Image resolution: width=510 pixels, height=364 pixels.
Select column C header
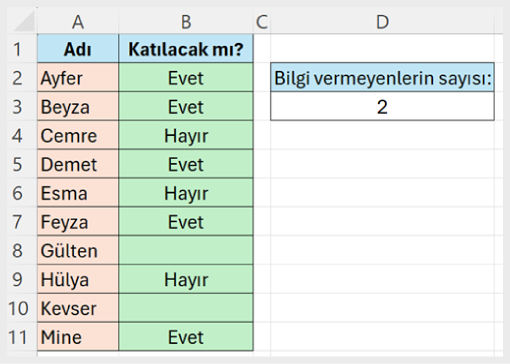(262, 22)
